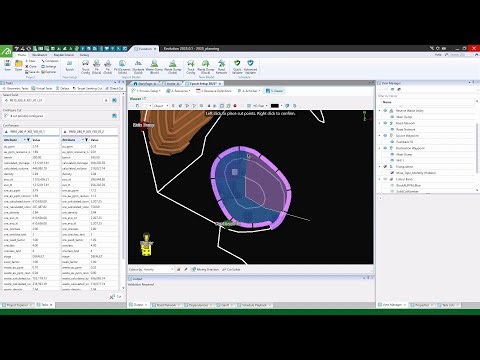Switch to the Workbench ribbon tab
This screenshot has width=480, height=360.
39,55
